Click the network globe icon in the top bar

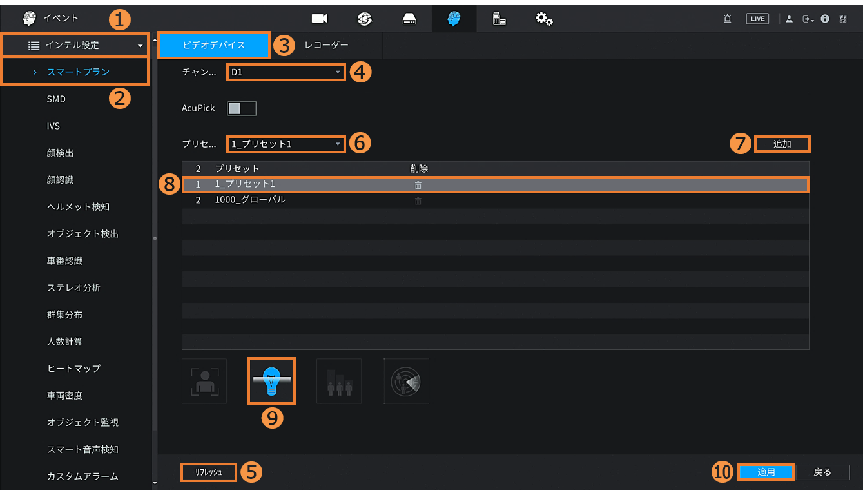[365, 19]
